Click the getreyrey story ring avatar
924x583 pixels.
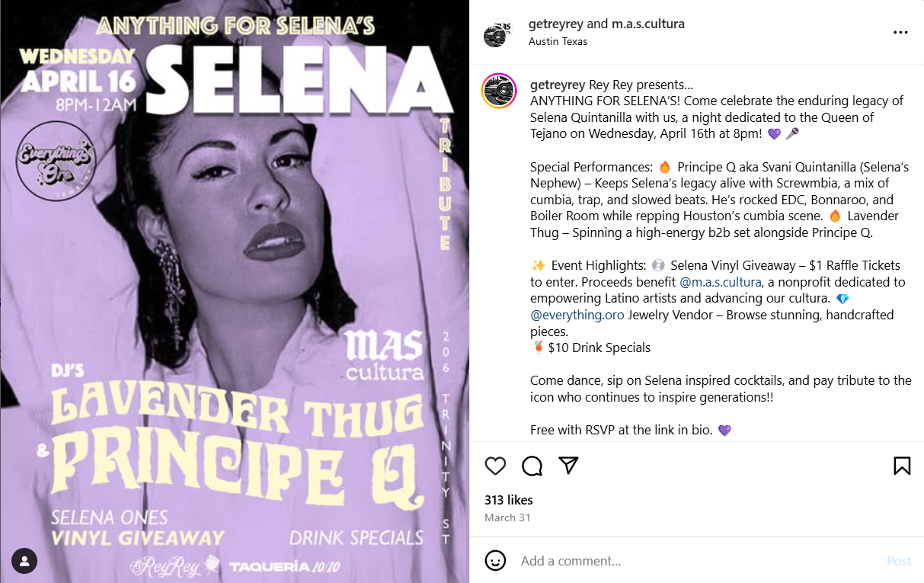point(498,91)
